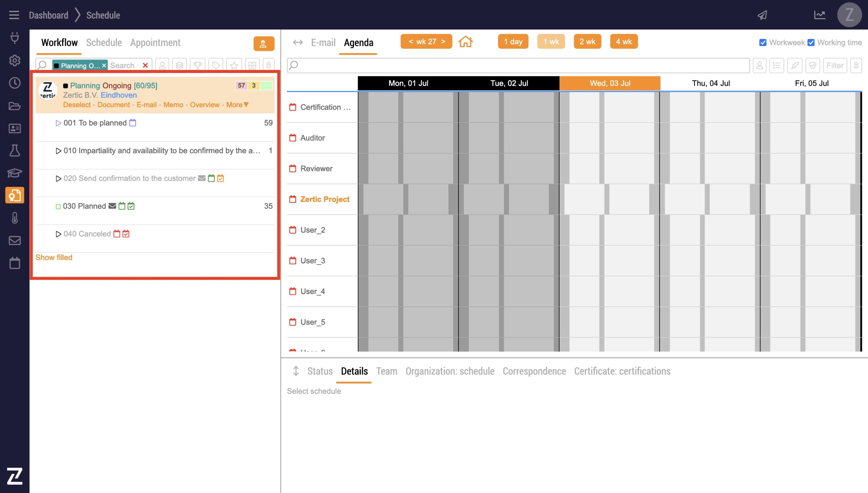868x493 pixels.
Task: Open the Team tab in details panel
Action: pyautogui.click(x=387, y=371)
